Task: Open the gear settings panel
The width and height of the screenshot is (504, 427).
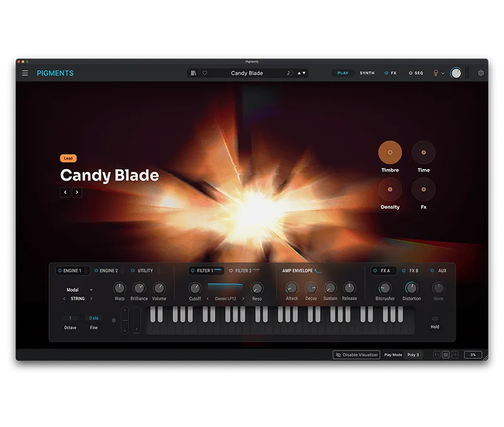Action: pos(481,73)
